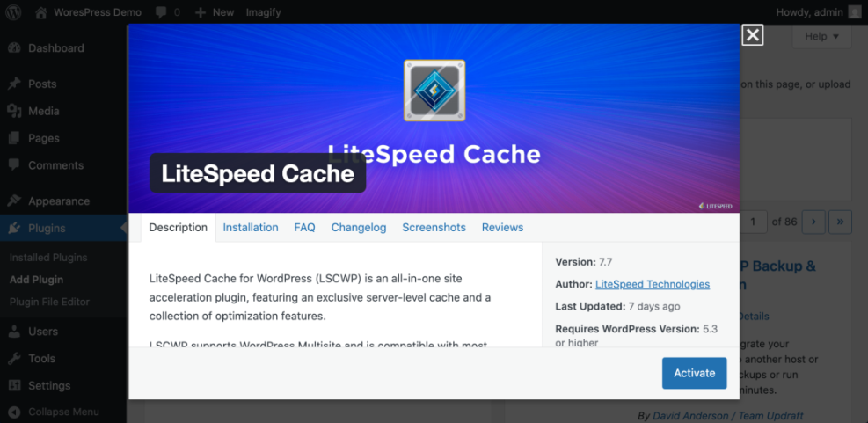The width and height of the screenshot is (868, 423).
Task: Activate the LiteSpeed Cache plugin
Action: pyautogui.click(x=694, y=373)
